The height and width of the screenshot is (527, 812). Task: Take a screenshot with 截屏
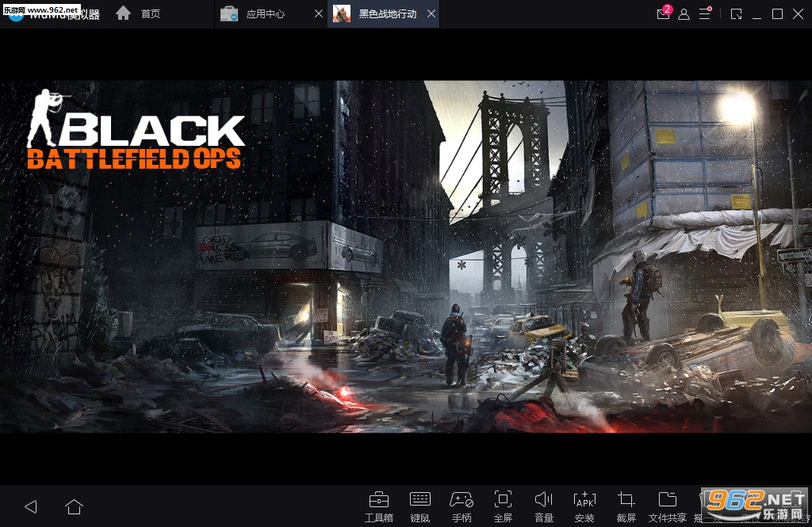[x=626, y=507]
